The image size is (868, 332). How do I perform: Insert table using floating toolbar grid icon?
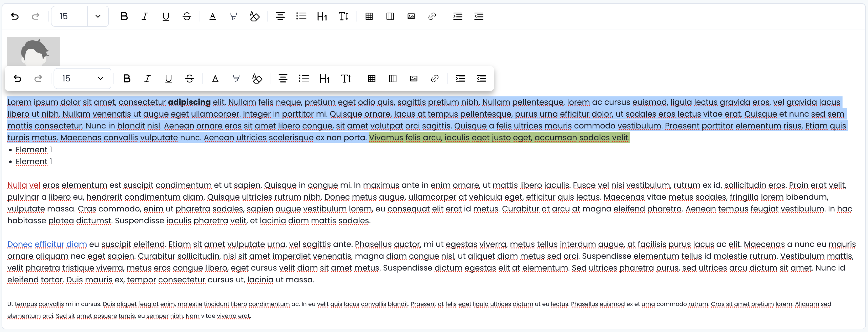[x=372, y=79]
